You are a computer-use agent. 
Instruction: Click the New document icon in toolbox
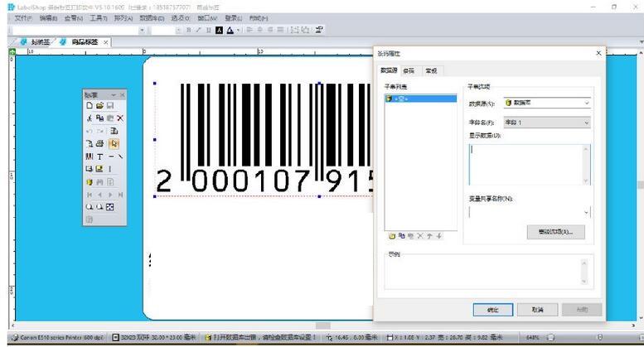coord(90,106)
